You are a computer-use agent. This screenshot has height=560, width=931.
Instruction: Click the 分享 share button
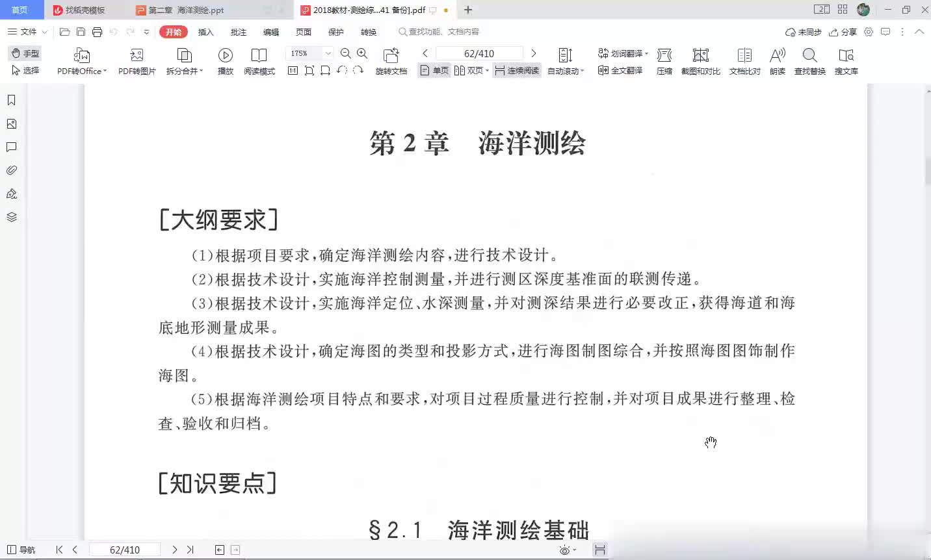pyautogui.click(x=843, y=32)
